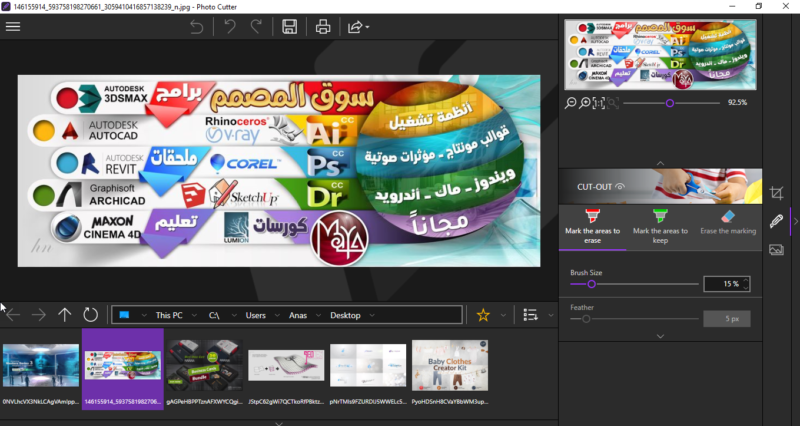This screenshot has height=426, width=800.
Task: Collapse the preview panel with up chevron
Action: [659, 163]
